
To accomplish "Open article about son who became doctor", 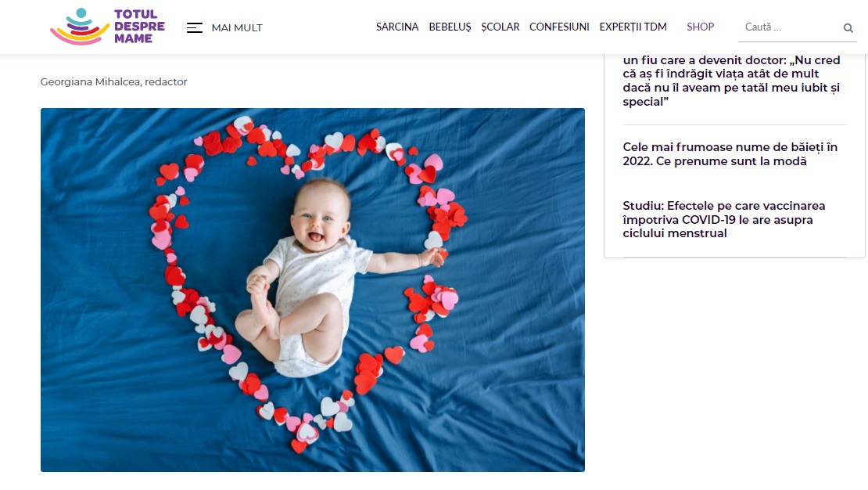I will tap(731, 81).
